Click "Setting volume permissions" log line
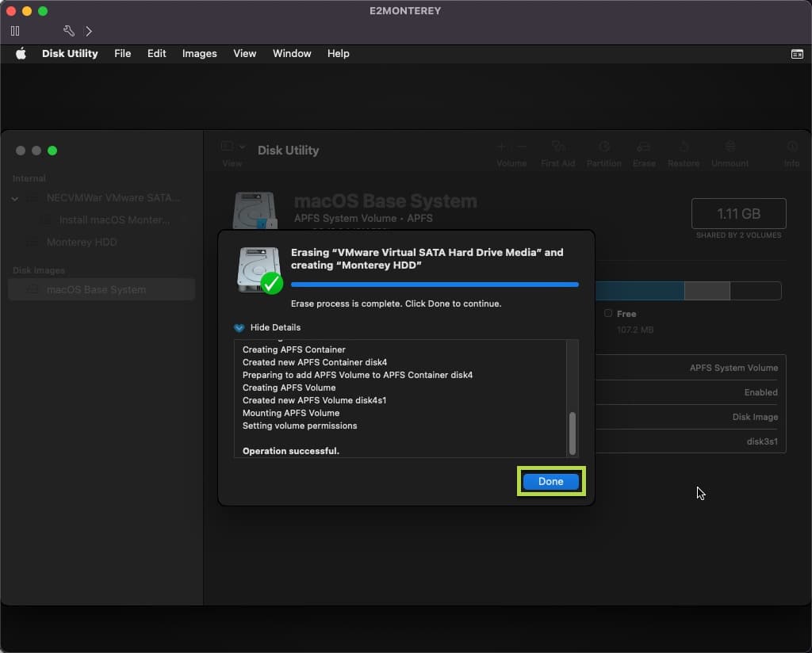The image size is (812, 653). (300, 426)
